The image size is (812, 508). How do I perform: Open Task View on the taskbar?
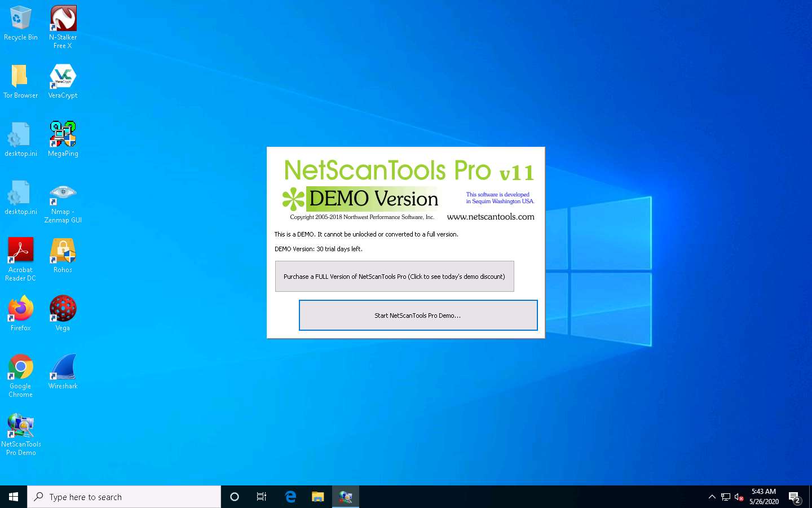[262, 497]
